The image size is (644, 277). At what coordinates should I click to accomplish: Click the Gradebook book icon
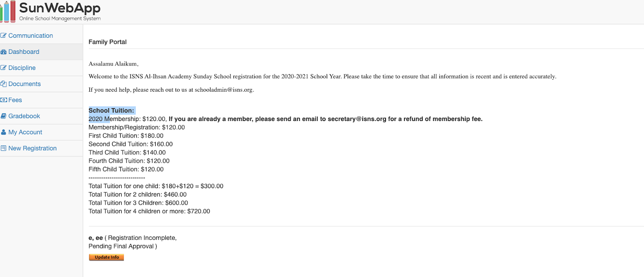tap(3, 116)
